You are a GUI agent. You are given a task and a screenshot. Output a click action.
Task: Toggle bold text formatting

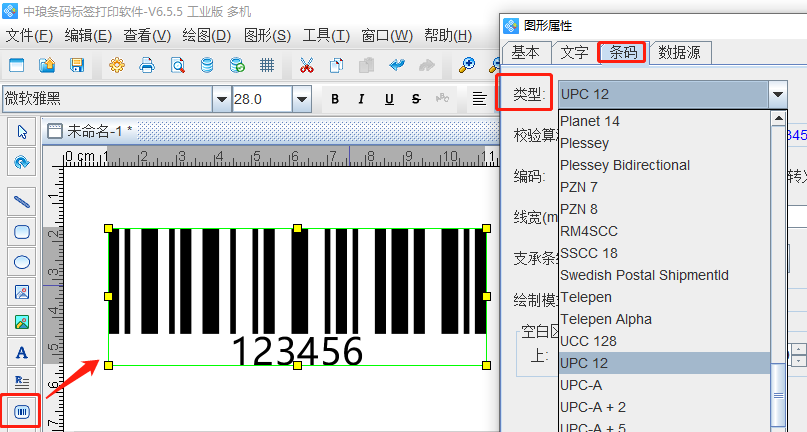(x=335, y=99)
